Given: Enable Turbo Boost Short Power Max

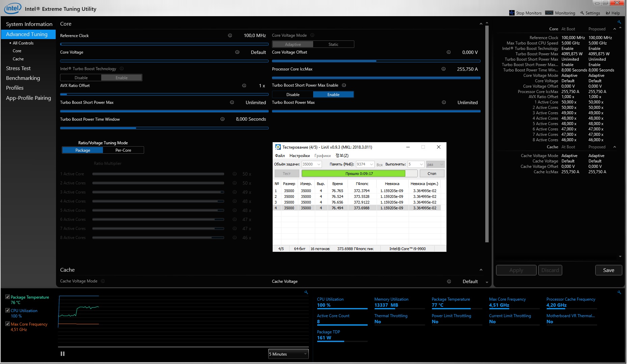Looking at the screenshot, I should click(333, 95).
